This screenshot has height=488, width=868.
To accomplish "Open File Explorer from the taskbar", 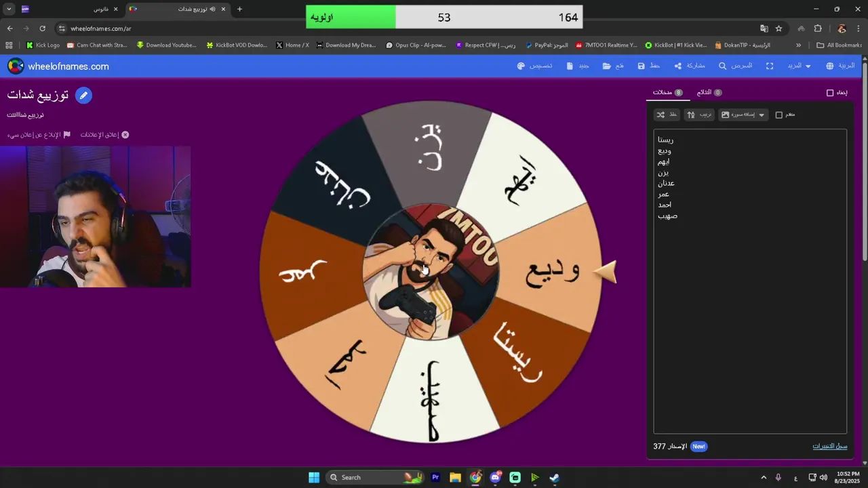I will (x=455, y=477).
